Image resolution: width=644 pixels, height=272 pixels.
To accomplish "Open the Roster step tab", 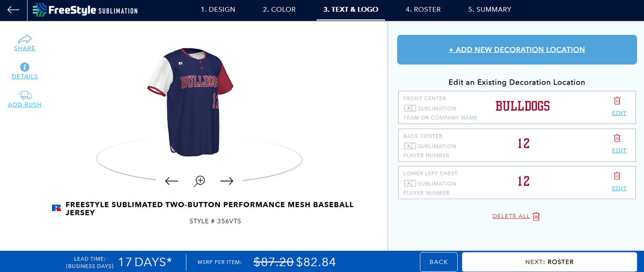I will pos(423,9).
